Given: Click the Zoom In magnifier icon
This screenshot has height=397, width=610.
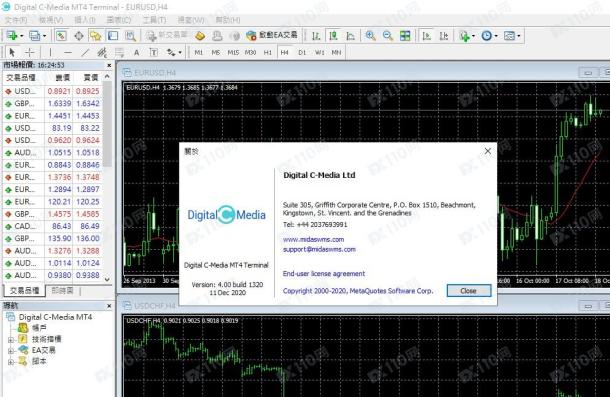Looking at the screenshot, I should (x=370, y=36).
